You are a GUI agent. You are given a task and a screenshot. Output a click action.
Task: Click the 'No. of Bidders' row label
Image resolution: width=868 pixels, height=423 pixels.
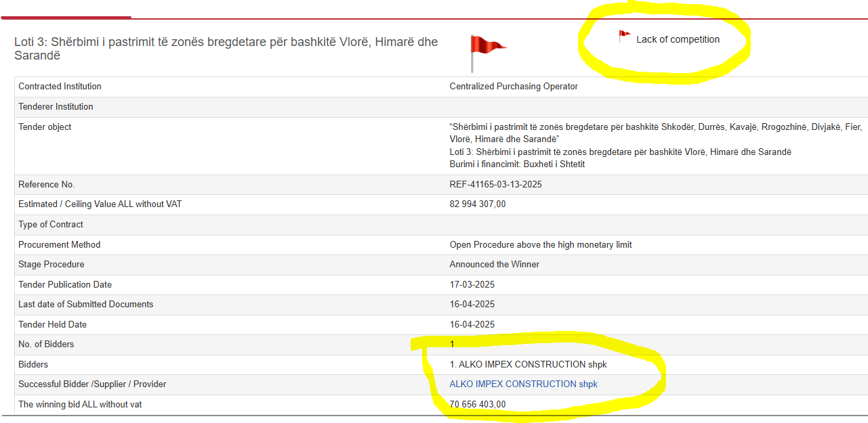(46, 344)
